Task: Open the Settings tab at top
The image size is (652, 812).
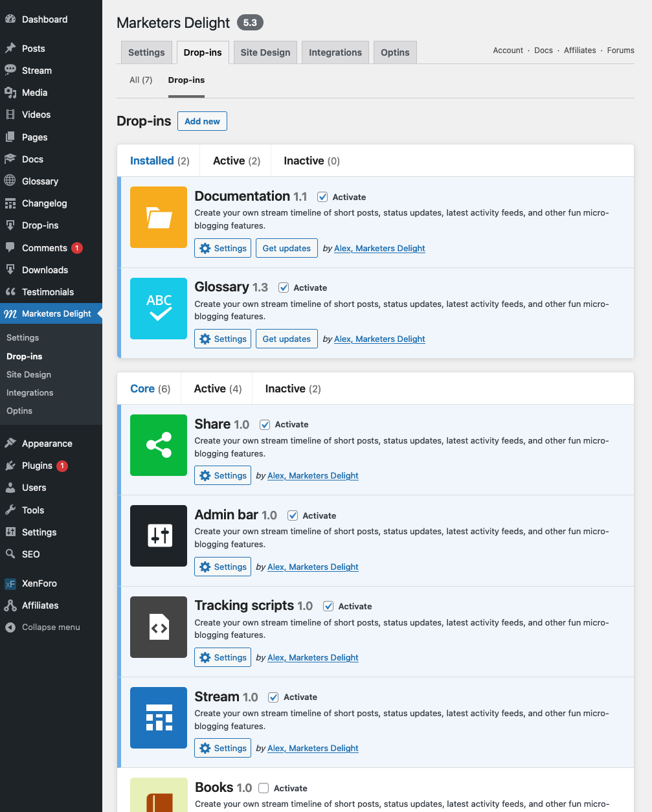Action: [x=146, y=52]
